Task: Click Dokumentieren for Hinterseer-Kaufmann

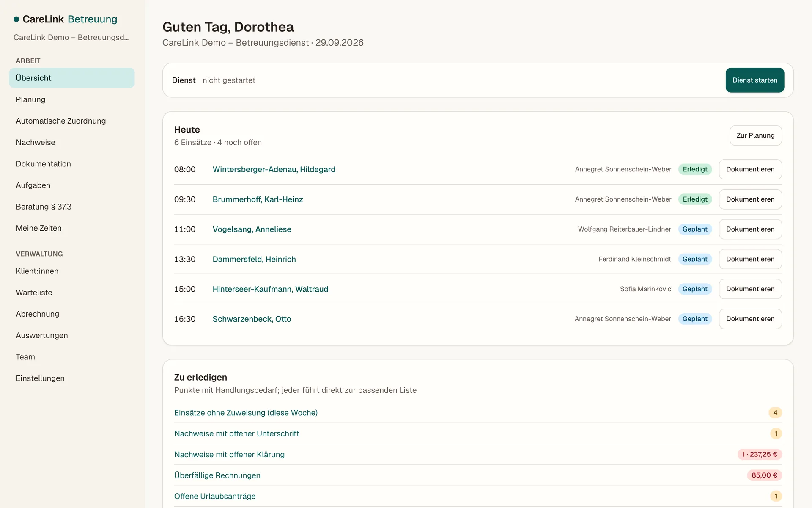Action: point(750,289)
